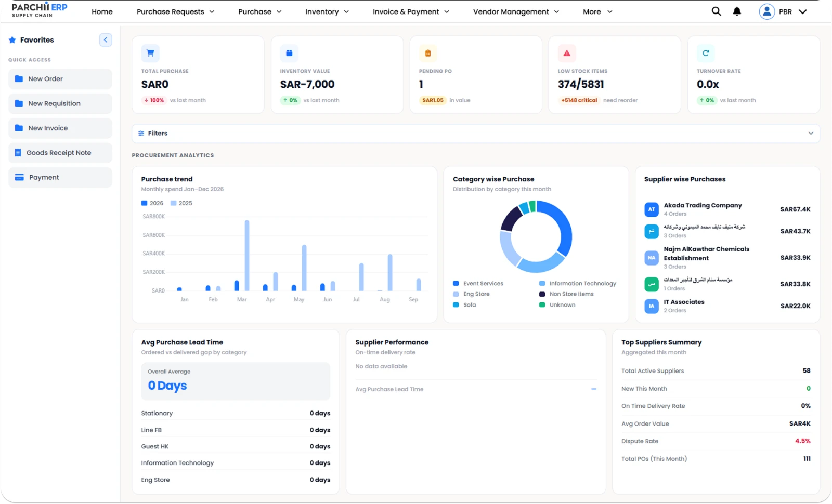
Task: Click the Inventory Value box icon
Action: coord(289,53)
